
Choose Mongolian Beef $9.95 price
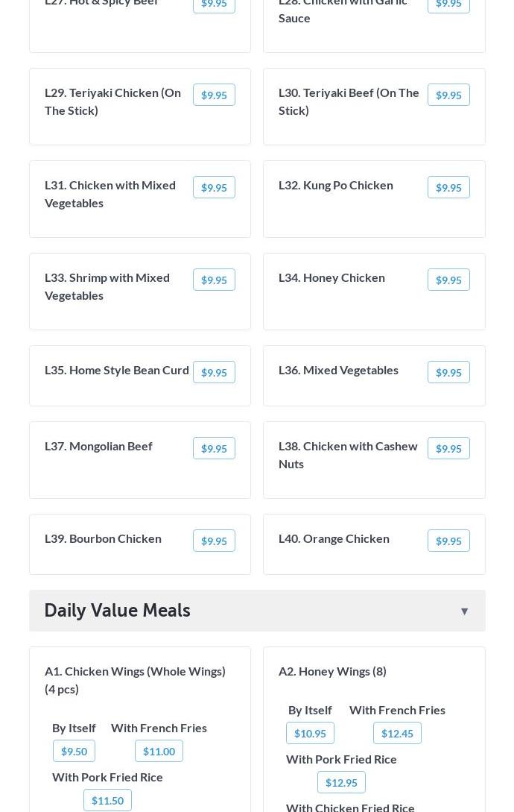[x=214, y=449]
